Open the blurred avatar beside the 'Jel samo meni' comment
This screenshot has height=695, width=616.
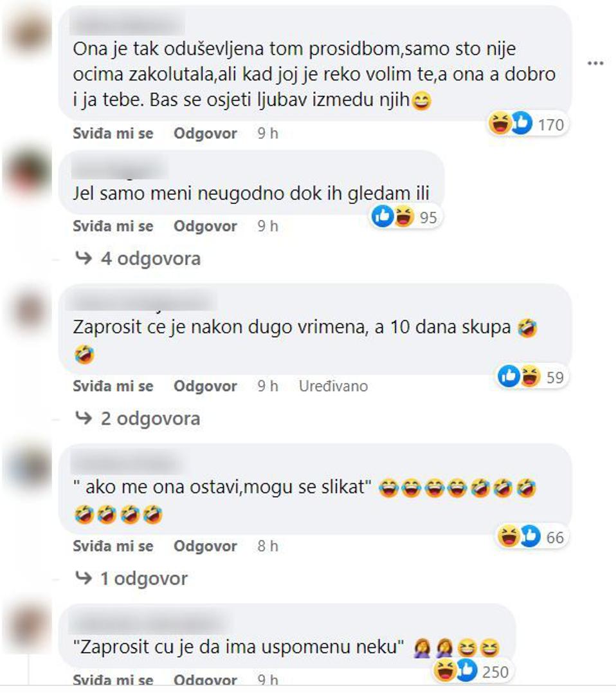(x=28, y=172)
